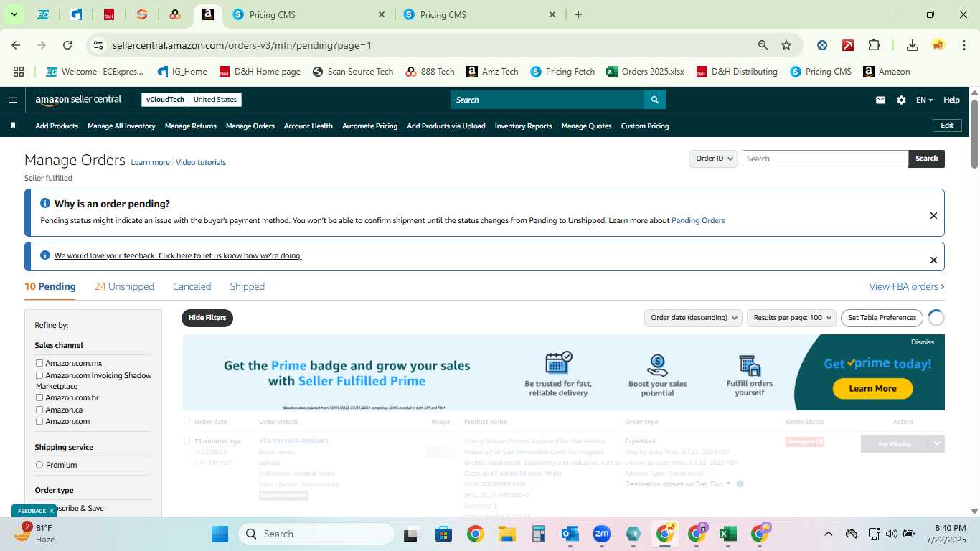Switch to the Canceled tab
980x551 pixels.
(x=192, y=286)
